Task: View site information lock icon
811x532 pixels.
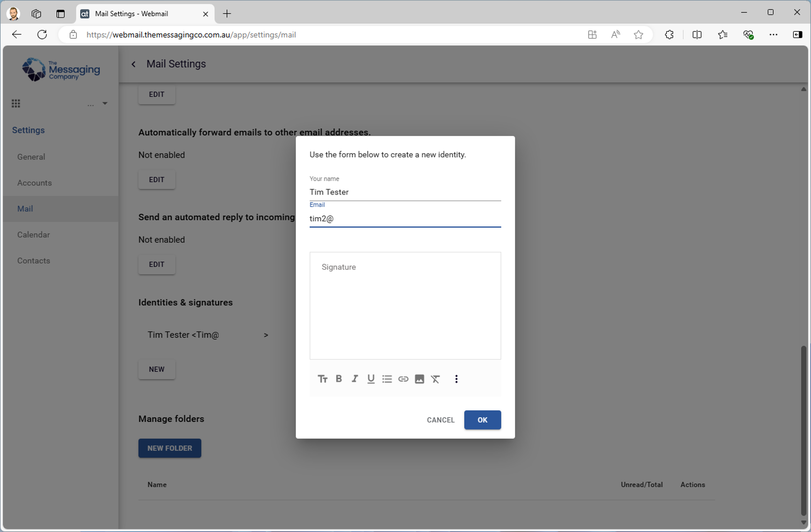Action: click(x=73, y=34)
